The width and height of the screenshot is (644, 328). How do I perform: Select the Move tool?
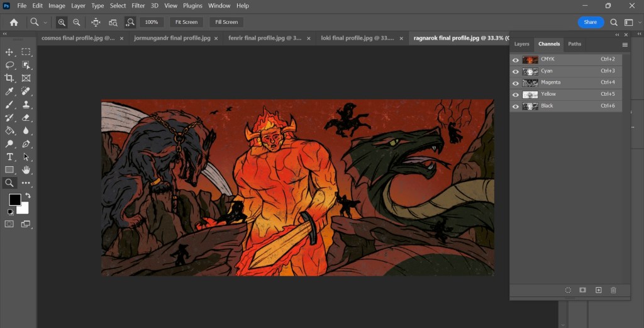(9, 52)
